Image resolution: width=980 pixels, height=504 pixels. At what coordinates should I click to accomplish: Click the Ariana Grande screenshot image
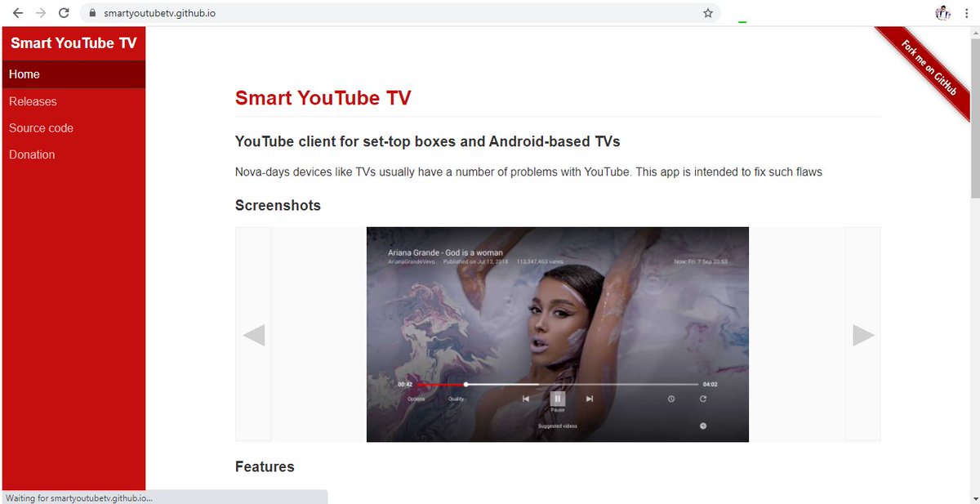558,334
